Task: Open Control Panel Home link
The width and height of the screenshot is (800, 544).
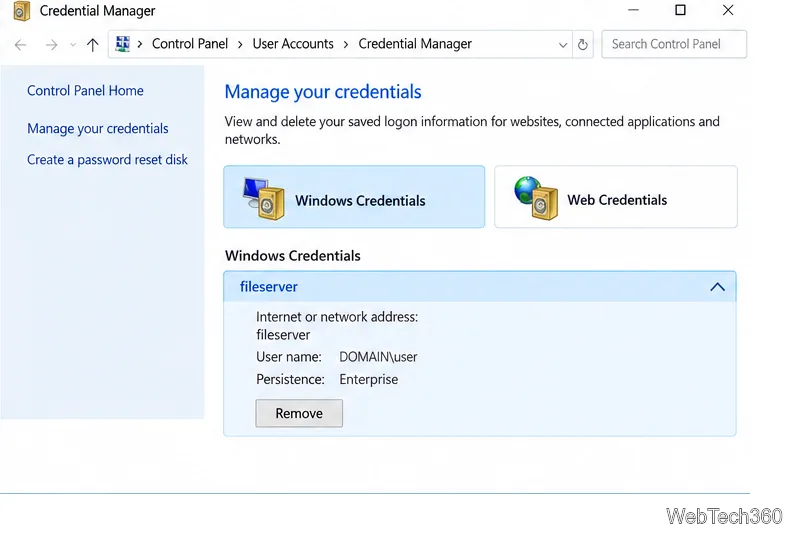Action: [x=85, y=91]
